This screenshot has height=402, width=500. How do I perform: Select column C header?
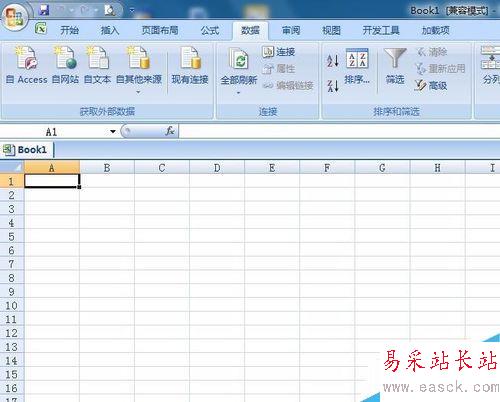[x=162, y=167]
